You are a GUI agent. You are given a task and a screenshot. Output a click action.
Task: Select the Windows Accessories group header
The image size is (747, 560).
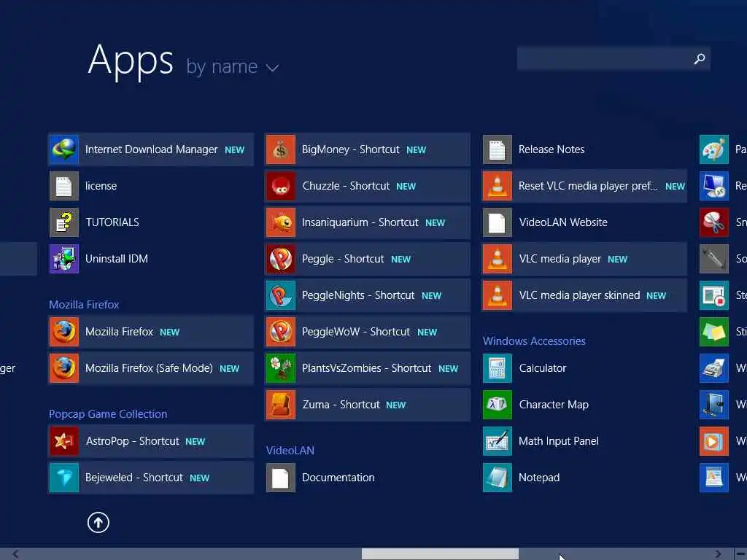click(x=534, y=341)
